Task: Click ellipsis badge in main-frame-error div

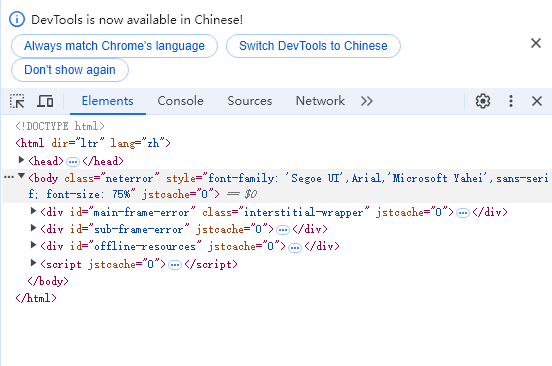Action: (463, 213)
